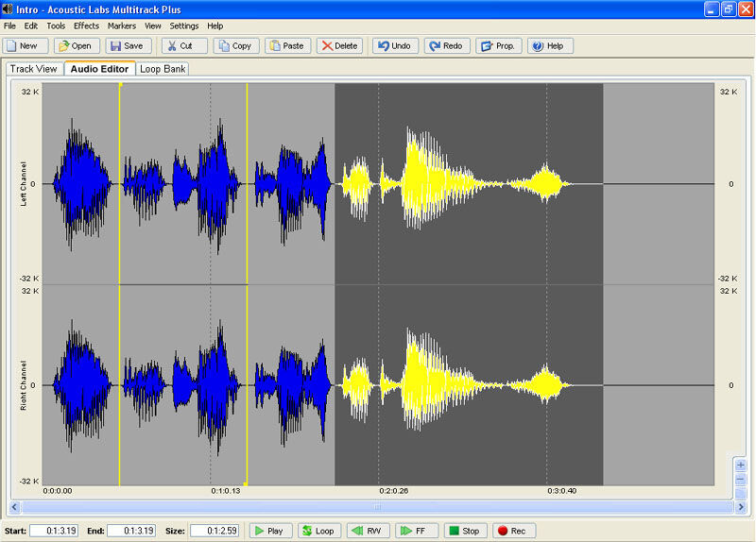Click the Size value input field
Image resolution: width=756 pixels, height=542 pixels.
(215, 531)
